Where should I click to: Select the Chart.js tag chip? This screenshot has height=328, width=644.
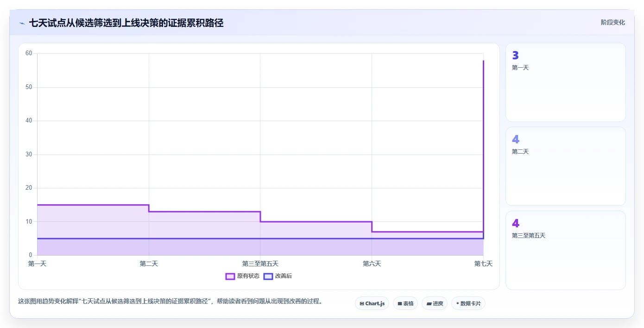click(x=372, y=303)
